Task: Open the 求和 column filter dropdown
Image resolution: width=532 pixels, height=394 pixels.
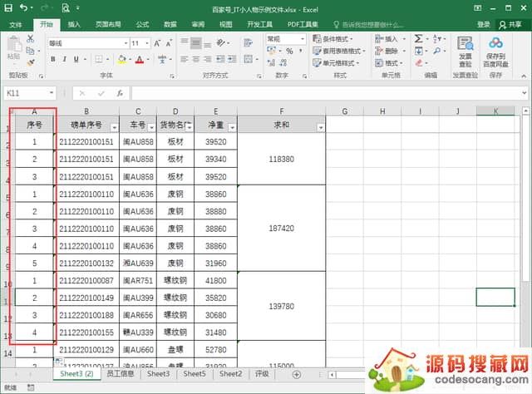Action: [320, 126]
